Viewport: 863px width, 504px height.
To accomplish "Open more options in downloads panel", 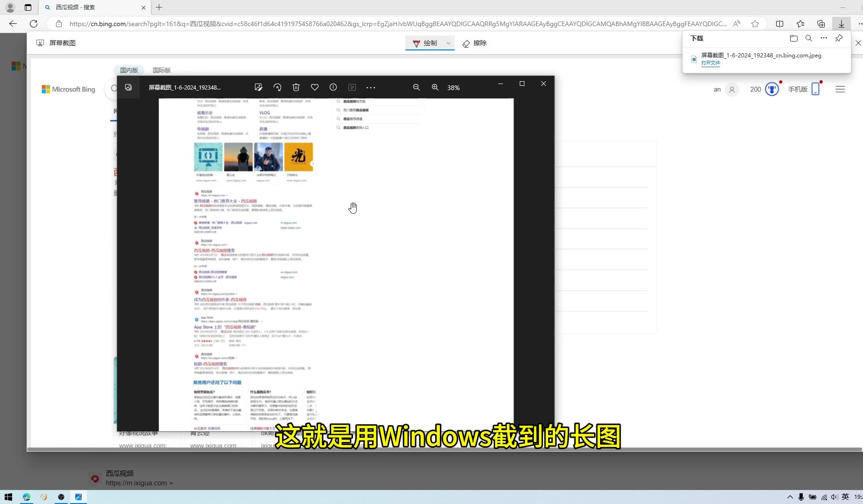I will click(824, 38).
